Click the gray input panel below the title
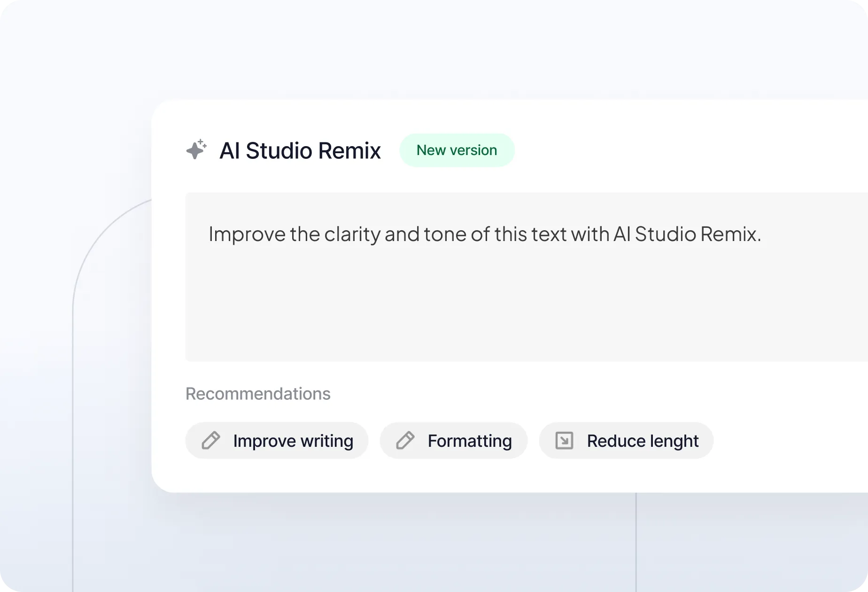This screenshot has height=592, width=868. (x=470, y=305)
